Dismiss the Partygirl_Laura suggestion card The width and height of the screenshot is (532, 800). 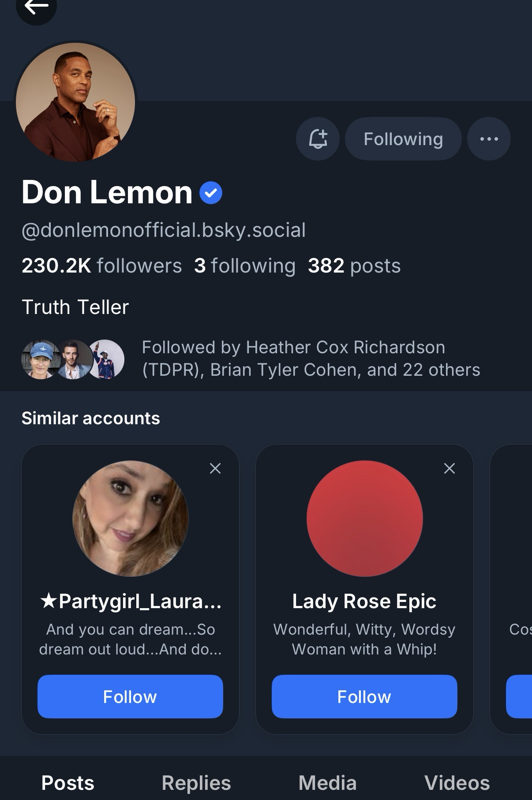215,468
